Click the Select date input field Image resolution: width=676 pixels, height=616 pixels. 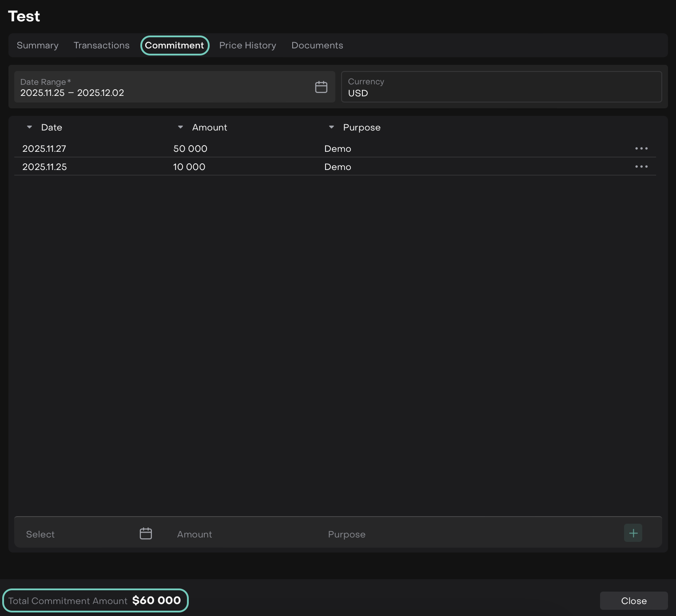pyautogui.click(x=76, y=534)
